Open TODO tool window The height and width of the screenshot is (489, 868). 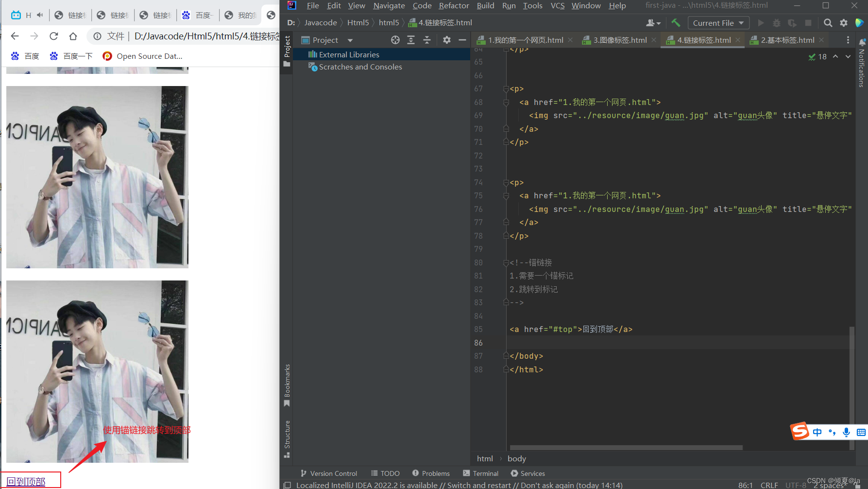click(x=385, y=473)
